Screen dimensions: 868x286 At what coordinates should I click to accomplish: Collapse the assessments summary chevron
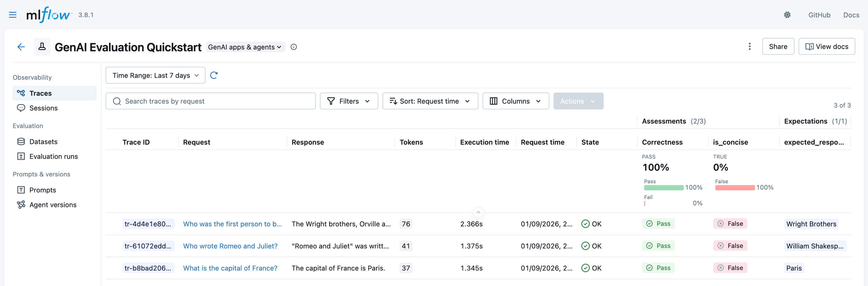click(478, 212)
